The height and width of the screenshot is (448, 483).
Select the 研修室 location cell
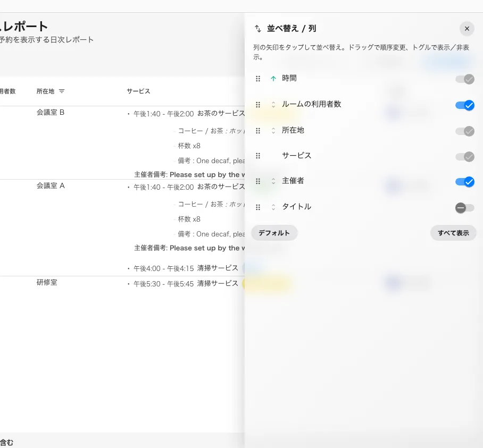[47, 282]
